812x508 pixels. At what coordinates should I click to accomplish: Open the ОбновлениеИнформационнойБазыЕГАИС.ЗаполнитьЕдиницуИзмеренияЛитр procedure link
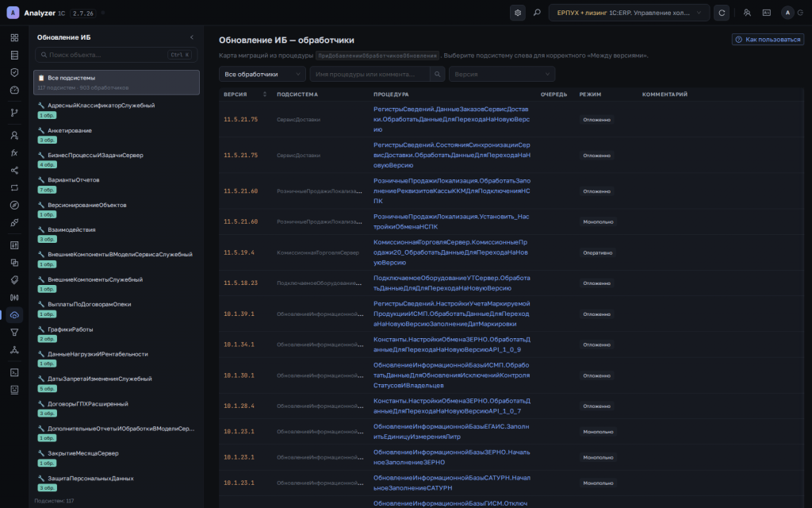point(451,431)
